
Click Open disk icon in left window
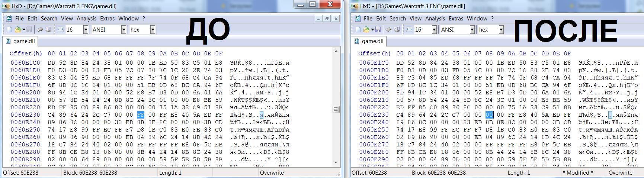click(x=48, y=29)
